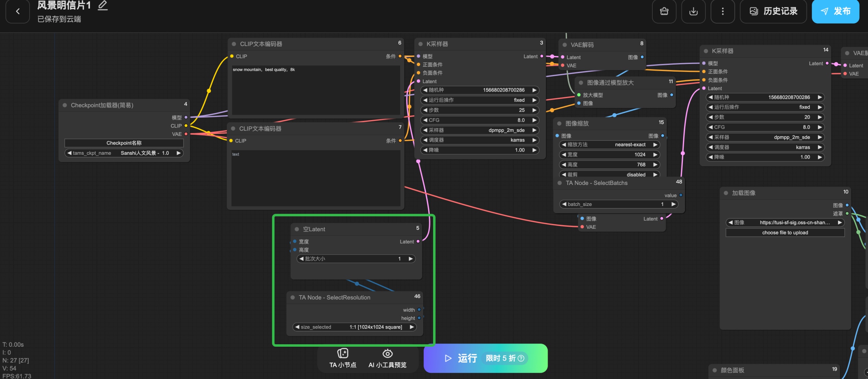Open 历史记录 history
This screenshot has height=379, width=868.
coord(773,11)
